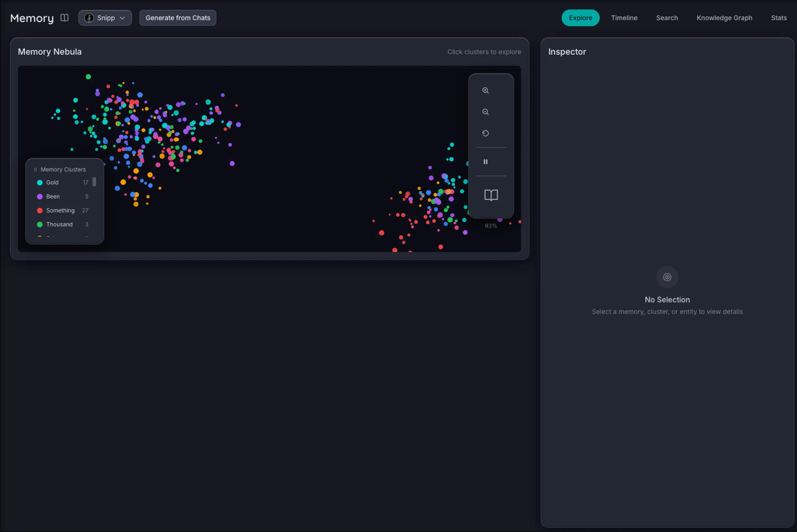Click the green memory dot at the nebula's top-left
The height and width of the screenshot is (532, 797).
(x=88, y=77)
